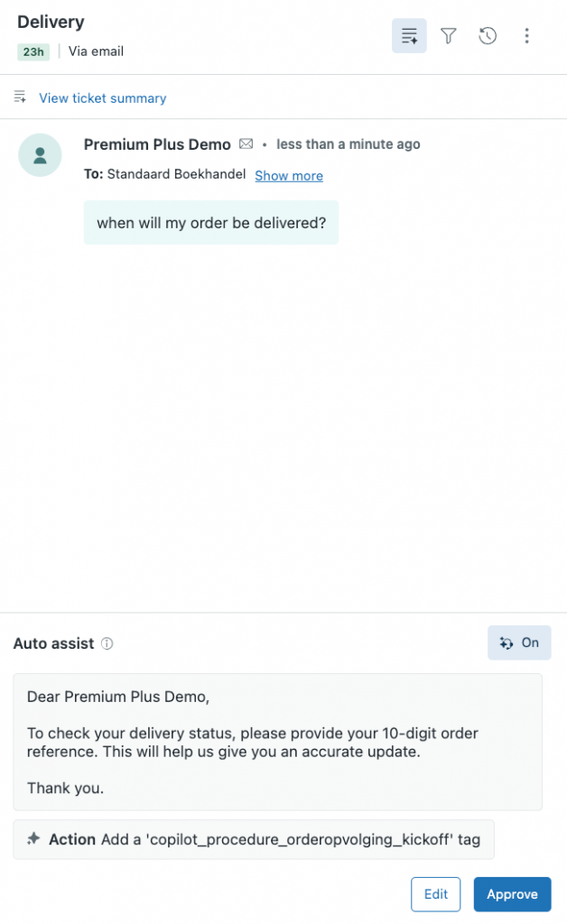Click the Premium Plus Demo avatar

[40, 155]
